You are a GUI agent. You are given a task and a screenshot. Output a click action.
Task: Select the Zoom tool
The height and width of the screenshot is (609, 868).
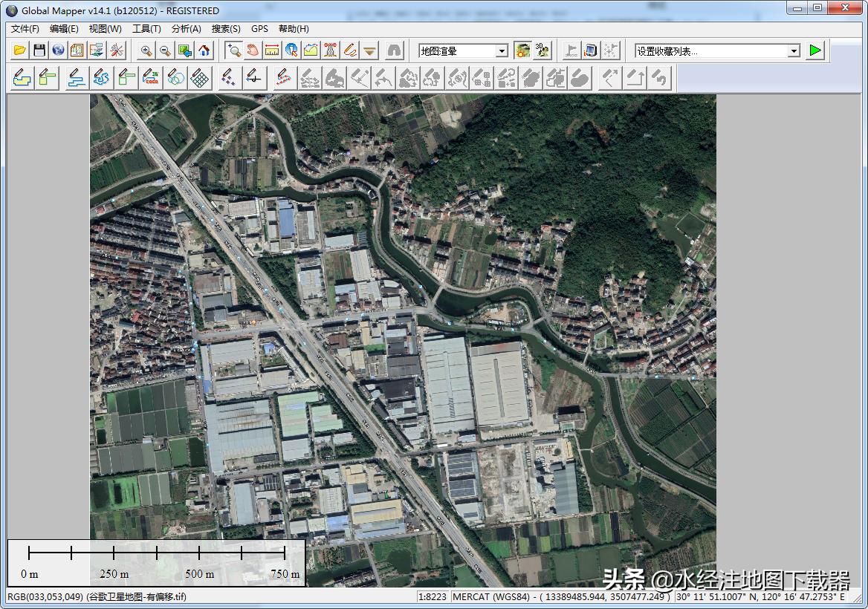point(233,51)
